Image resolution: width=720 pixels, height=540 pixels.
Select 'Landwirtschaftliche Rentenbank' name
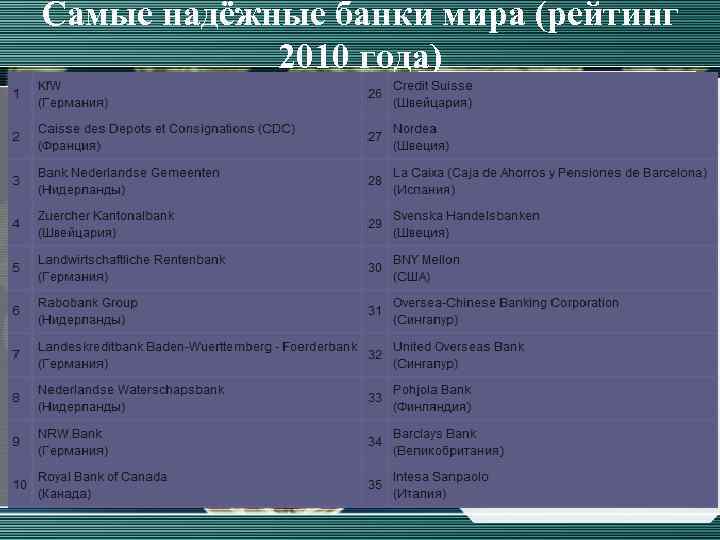click(131, 259)
